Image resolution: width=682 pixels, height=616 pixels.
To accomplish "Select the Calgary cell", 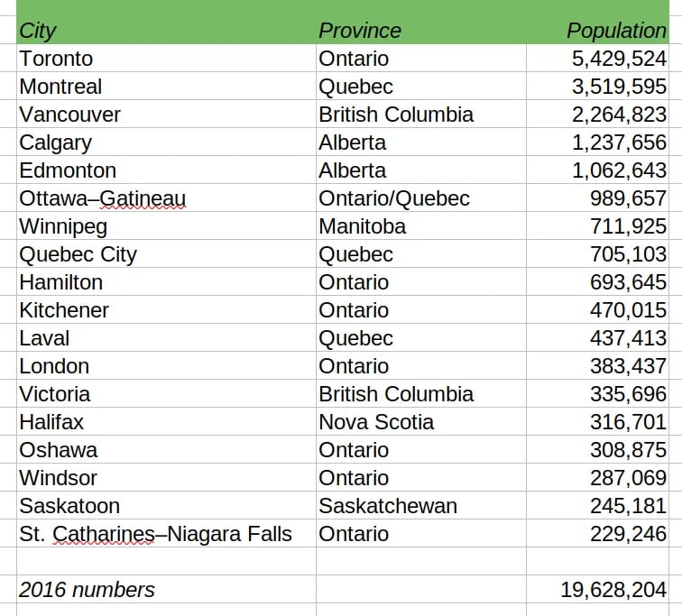I will click(x=166, y=143).
